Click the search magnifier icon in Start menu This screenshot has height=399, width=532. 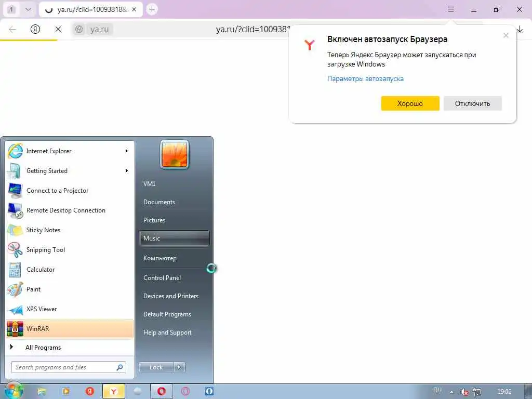[119, 367]
